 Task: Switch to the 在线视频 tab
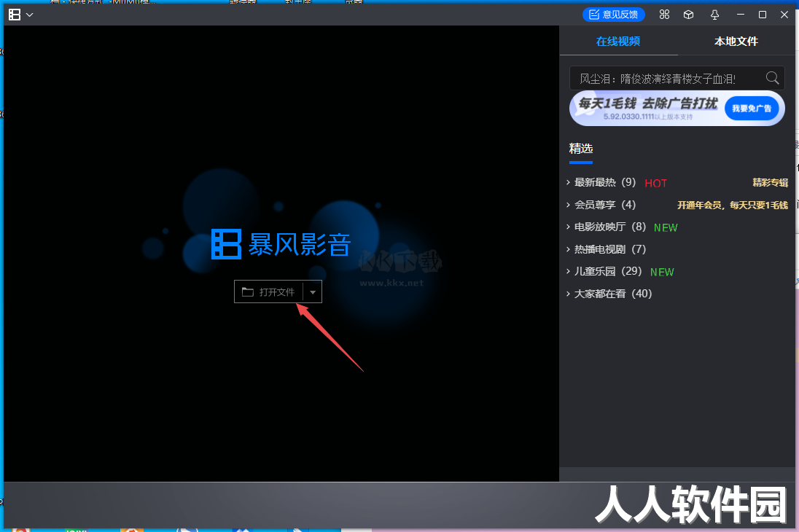click(x=618, y=42)
